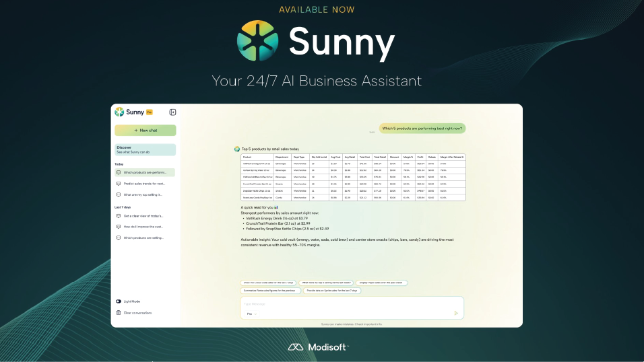The height and width of the screenshot is (362, 644).
Task: Click the "Margin After Rebate %" column header
Action: pyautogui.click(x=452, y=157)
